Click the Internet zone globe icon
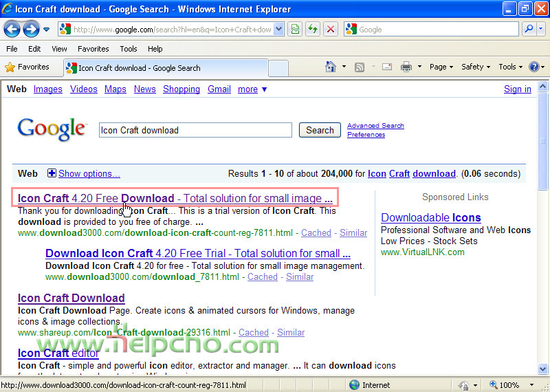 [x=354, y=385]
